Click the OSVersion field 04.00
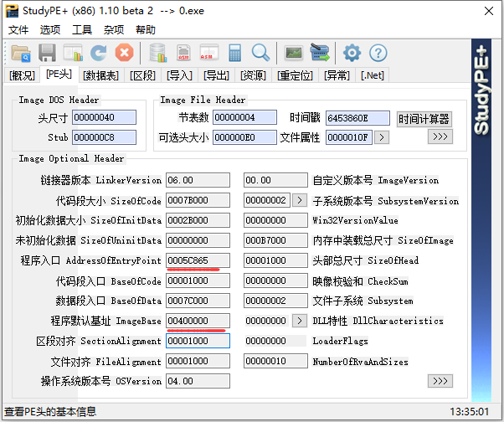Screen dimensions: 504x422 point(198,381)
